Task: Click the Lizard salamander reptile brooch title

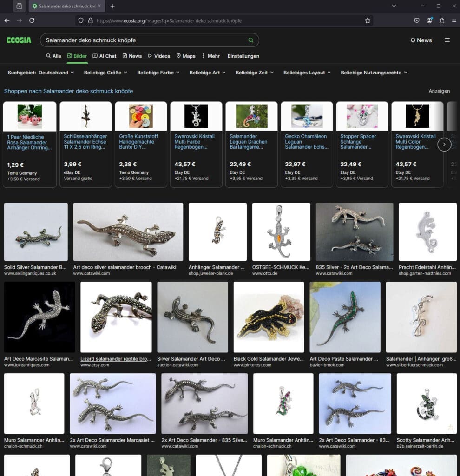Action: coord(116,359)
